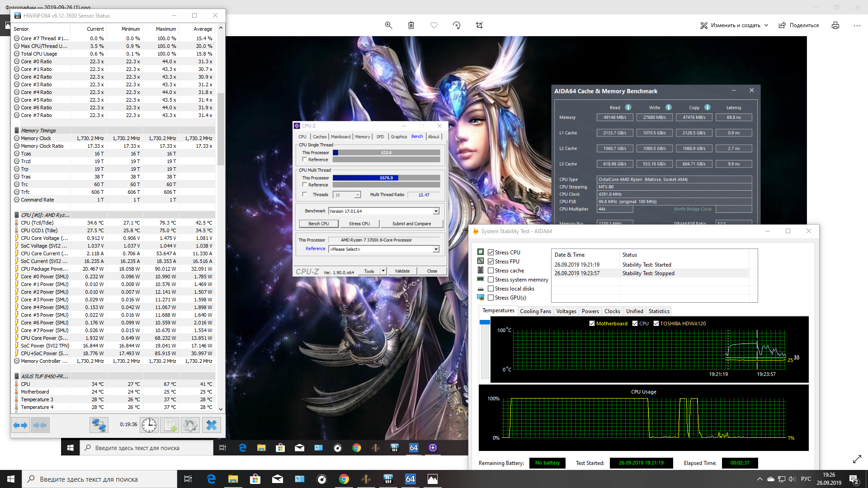Click the Validate button in CPU-Z
Viewport: 868px width, 488px height.
coord(402,271)
